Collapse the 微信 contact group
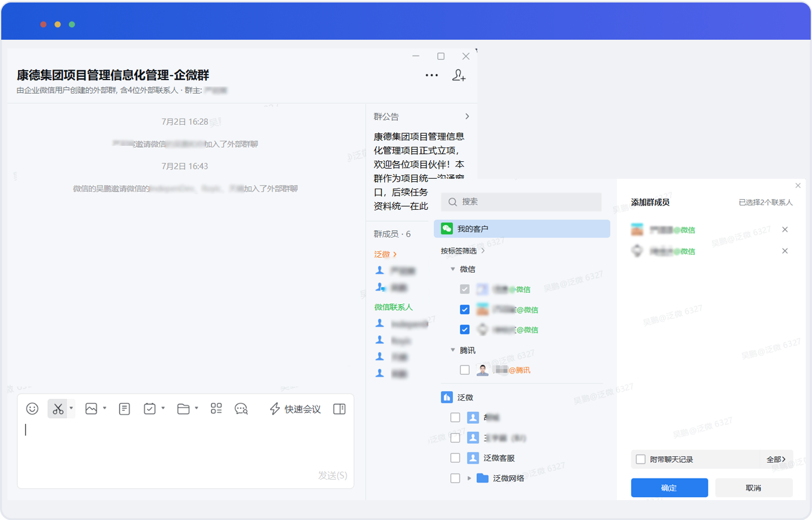This screenshot has height=520, width=812. pyautogui.click(x=453, y=269)
